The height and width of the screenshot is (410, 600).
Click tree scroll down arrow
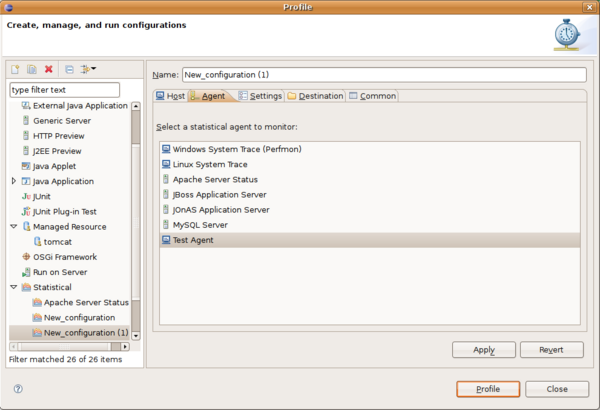coord(136,336)
